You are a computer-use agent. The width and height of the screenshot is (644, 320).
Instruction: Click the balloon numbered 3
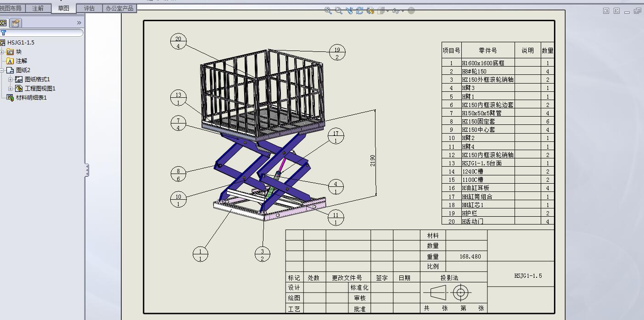click(263, 254)
